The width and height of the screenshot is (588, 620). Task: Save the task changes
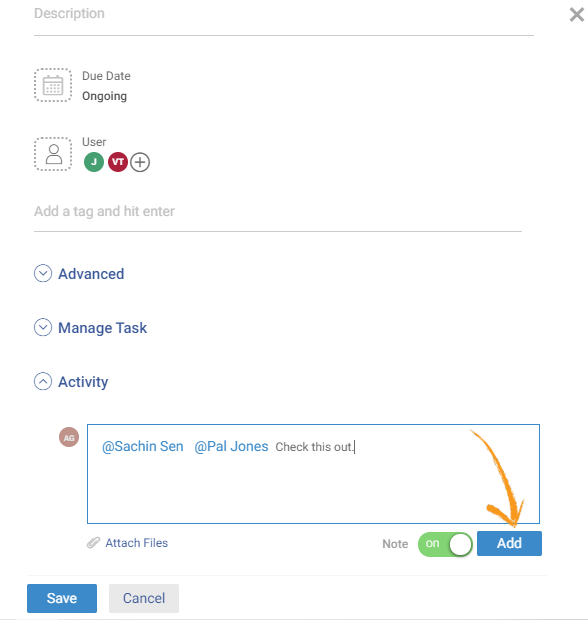pyautogui.click(x=62, y=598)
